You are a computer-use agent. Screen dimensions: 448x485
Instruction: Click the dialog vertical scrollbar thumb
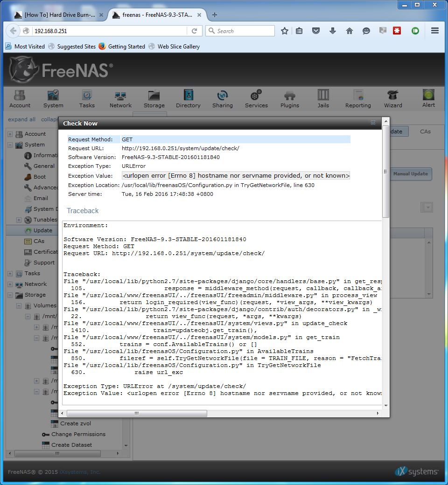coord(385,171)
